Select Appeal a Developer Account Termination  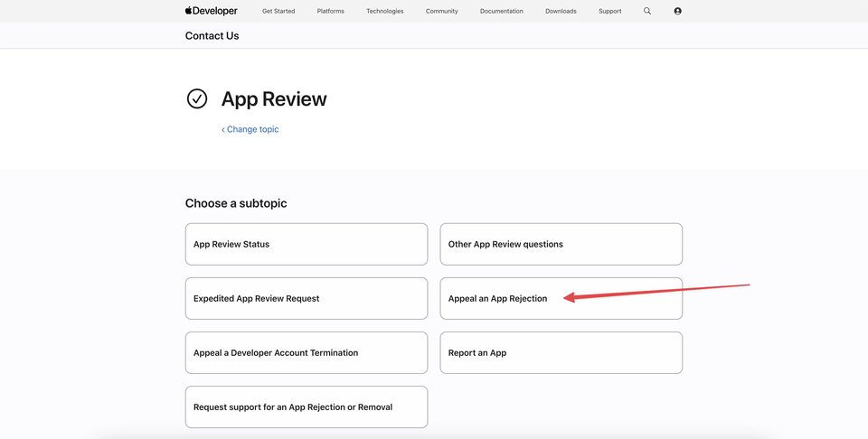pyautogui.click(x=307, y=353)
